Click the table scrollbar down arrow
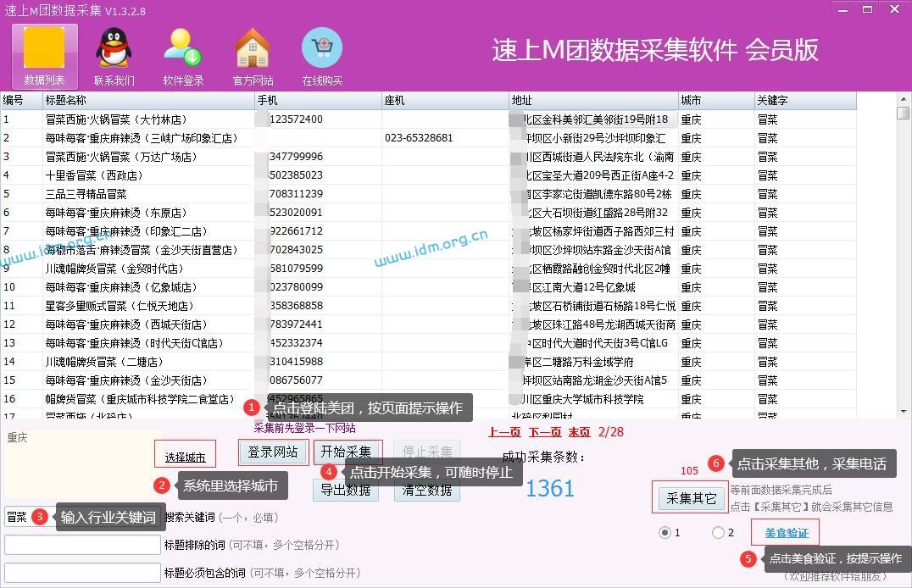912x588 pixels. [904, 412]
